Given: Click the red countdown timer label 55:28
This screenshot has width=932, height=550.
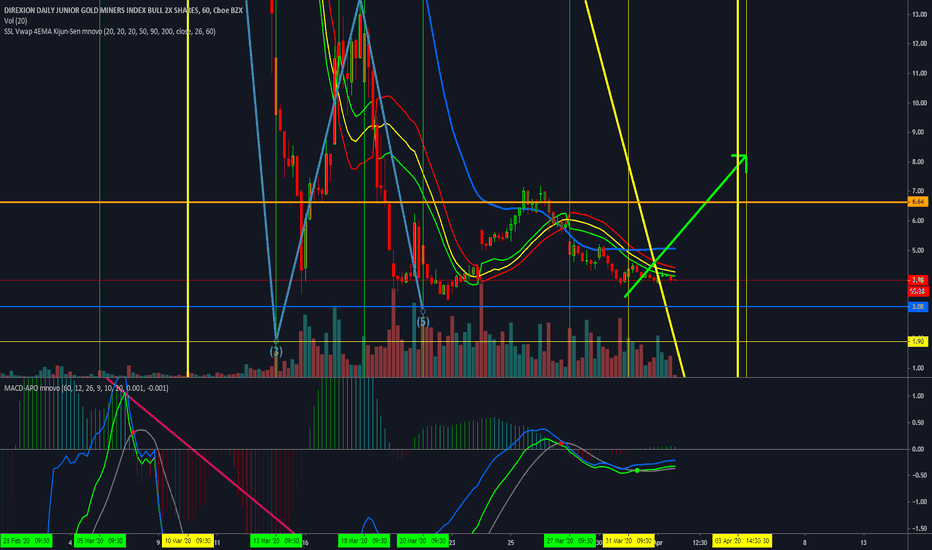Looking at the screenshot, I should (918, 291).
